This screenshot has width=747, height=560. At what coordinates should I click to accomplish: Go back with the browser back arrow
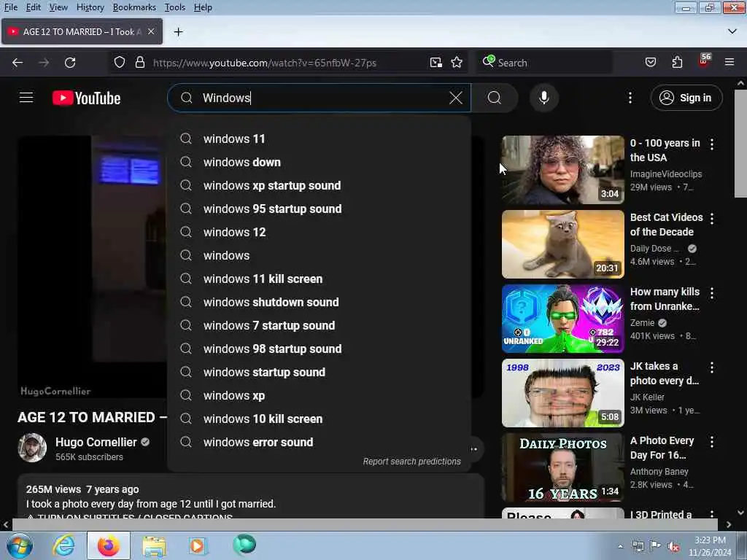pyautogui.click(x=18, y=63)
